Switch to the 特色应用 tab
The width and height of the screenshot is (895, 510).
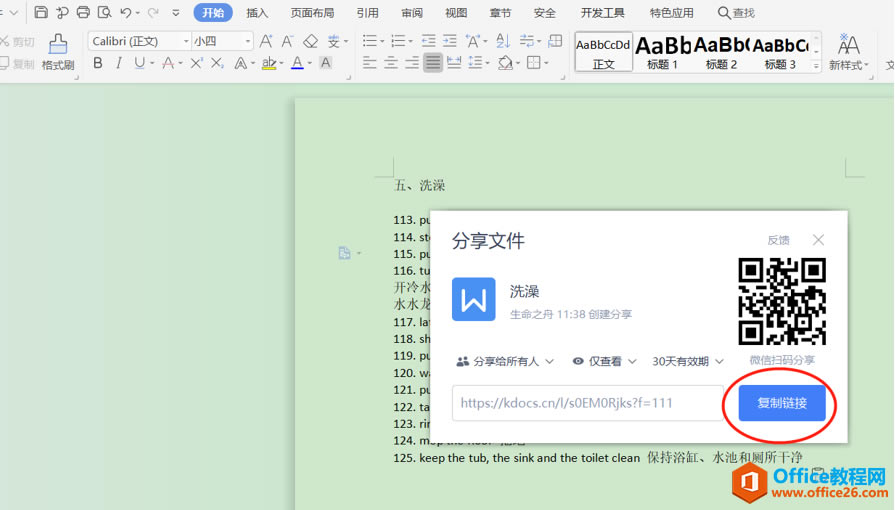[x=672, y=13]
